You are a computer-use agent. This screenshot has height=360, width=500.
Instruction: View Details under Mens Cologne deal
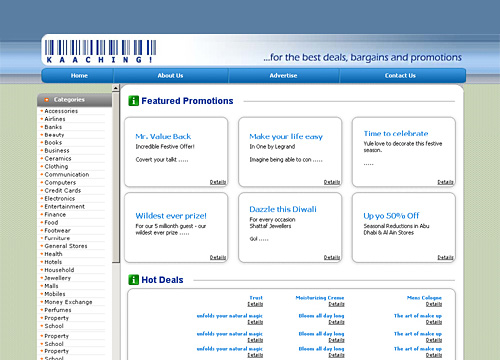[x=434, y=304]
